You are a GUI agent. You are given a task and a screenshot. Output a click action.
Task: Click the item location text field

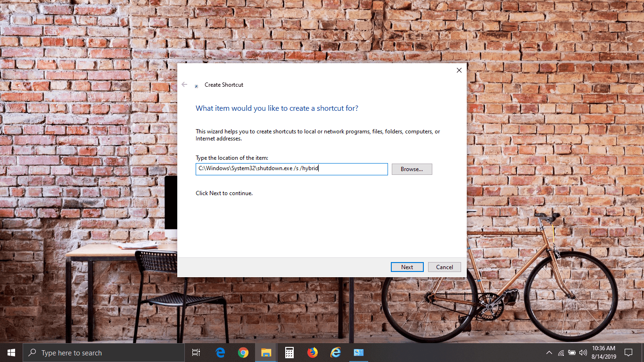click(x=291, y=169)
